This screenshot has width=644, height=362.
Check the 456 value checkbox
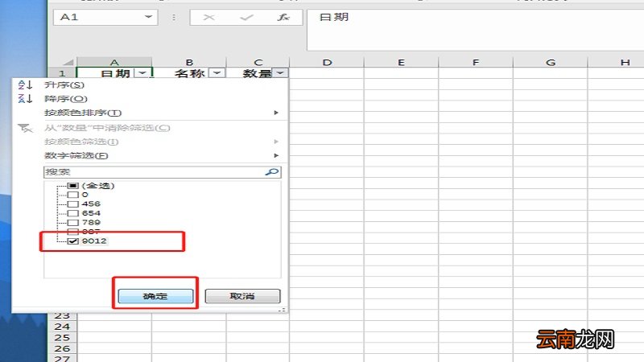tap(72, 204)
